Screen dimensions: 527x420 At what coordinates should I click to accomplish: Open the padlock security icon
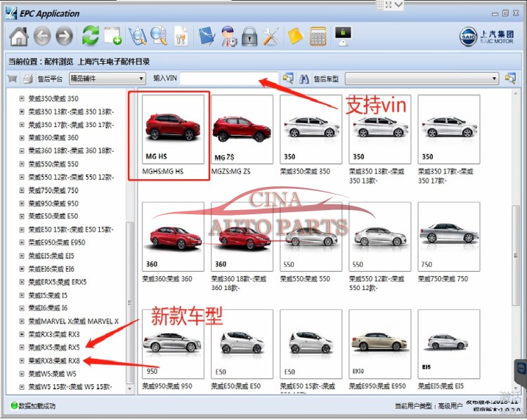(249, 36)
